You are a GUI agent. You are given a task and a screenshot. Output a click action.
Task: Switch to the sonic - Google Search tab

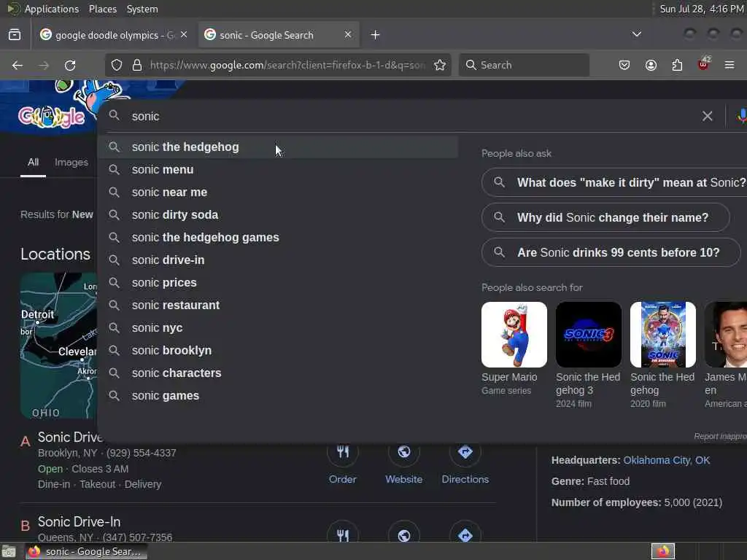279,35
